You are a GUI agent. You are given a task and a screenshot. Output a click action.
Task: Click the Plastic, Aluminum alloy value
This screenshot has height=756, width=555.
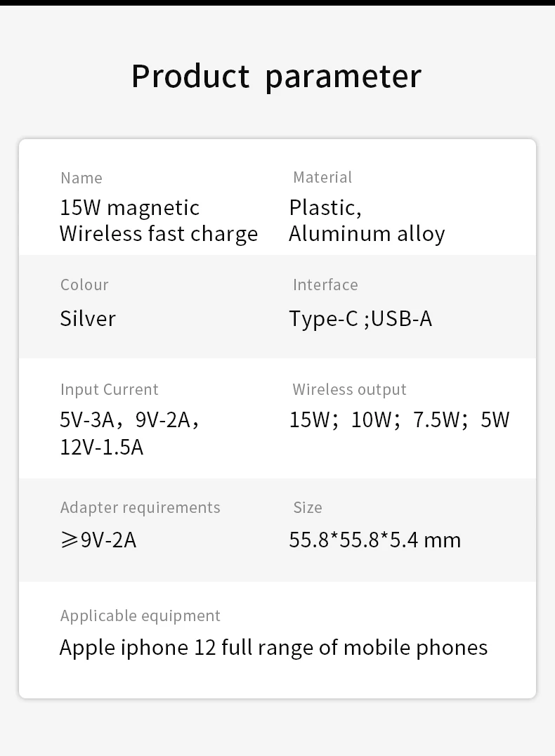(x=367, y=221)
